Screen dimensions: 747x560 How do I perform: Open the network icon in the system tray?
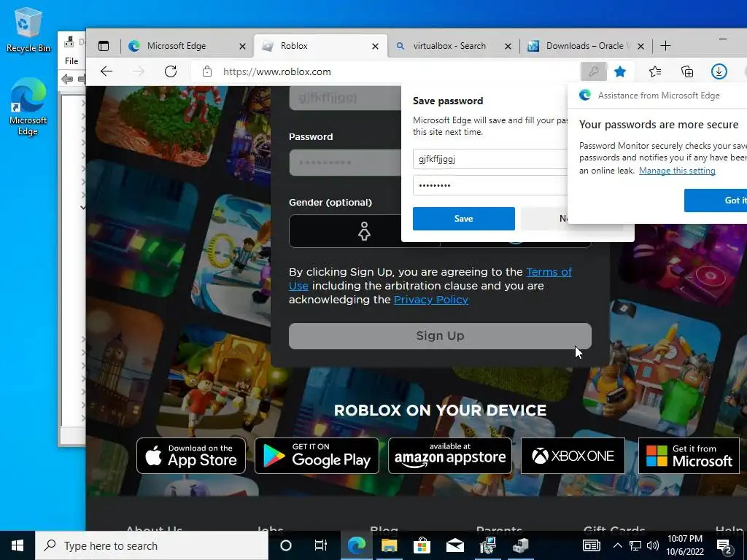(x=635, y=545)
